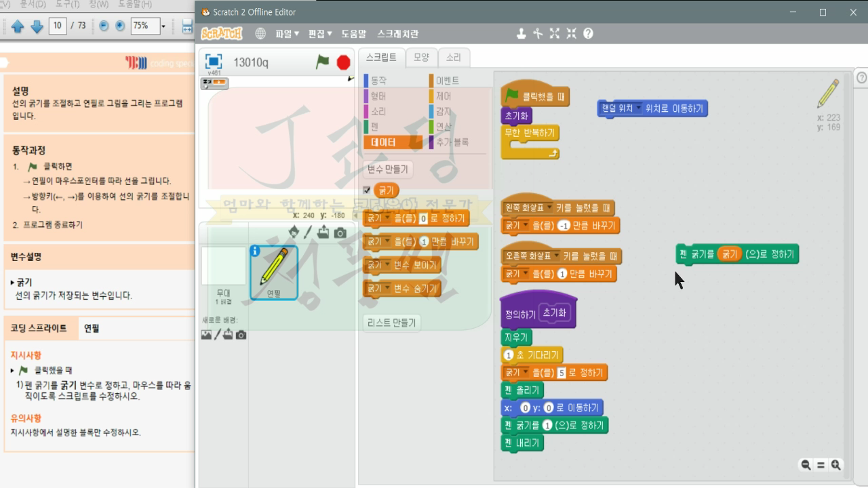The image size is (868, 488).
Task: Click PDF viewer zoom in plus button
Action: pyautogui.click(x=120, y=26)
